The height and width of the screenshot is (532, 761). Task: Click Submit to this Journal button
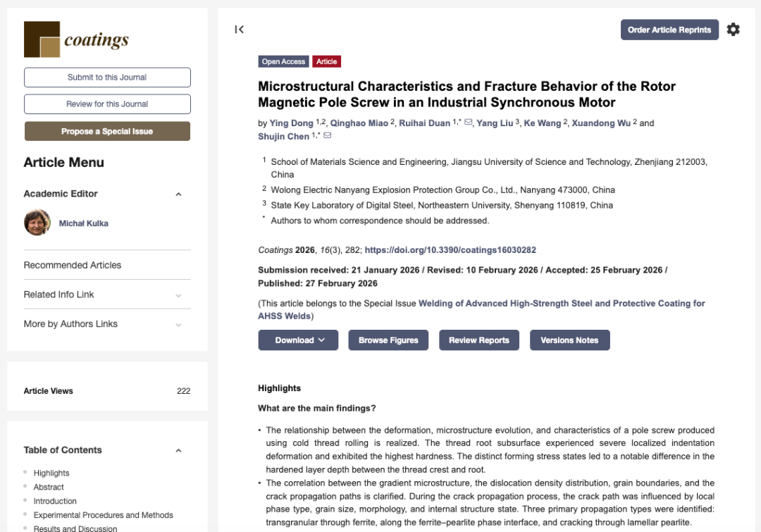coord(107,78)
